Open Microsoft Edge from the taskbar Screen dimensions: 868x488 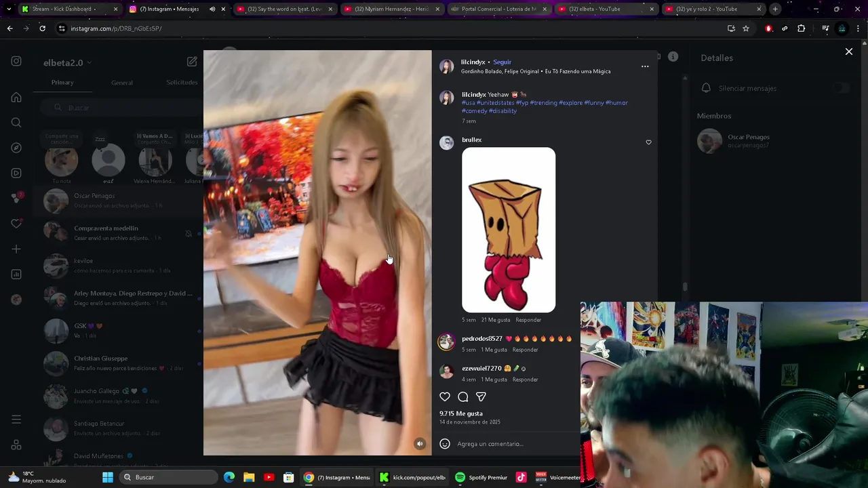coord(229,477)
